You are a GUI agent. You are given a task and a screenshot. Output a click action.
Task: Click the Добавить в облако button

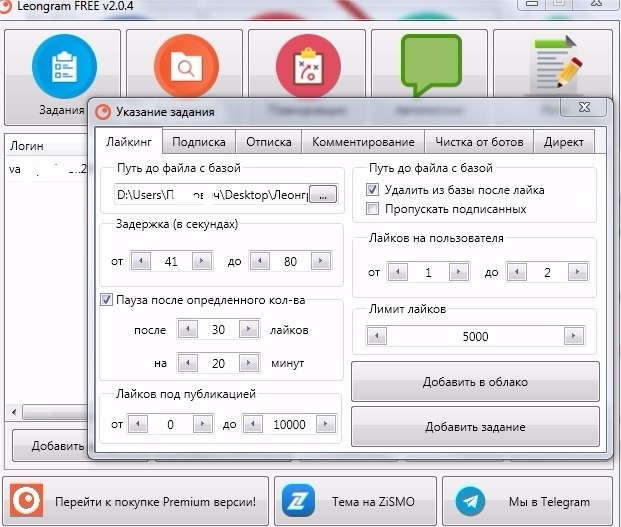tap(475, 382)
